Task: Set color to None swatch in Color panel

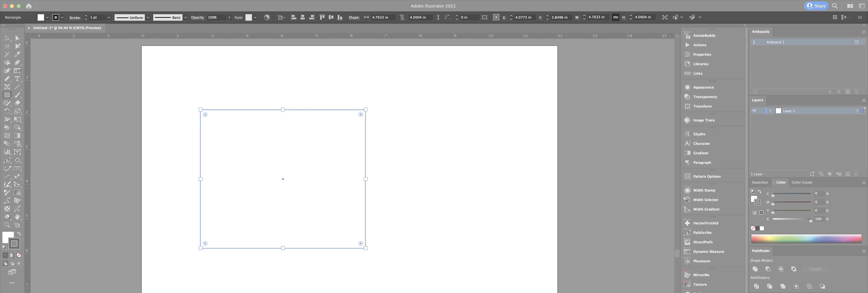Action: pos(753,228)
